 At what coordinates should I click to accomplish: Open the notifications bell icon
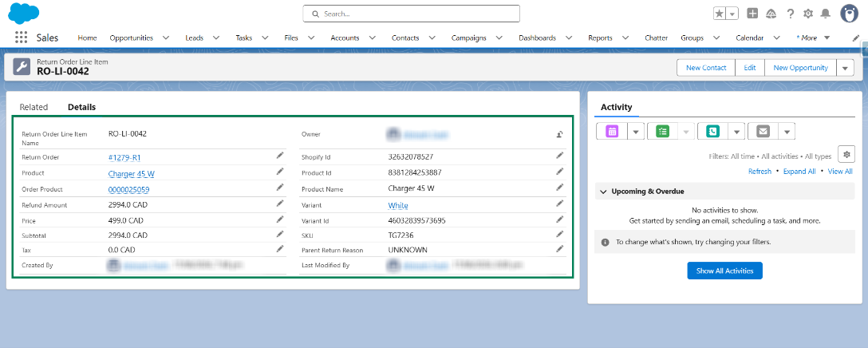(x=826, y=14)
